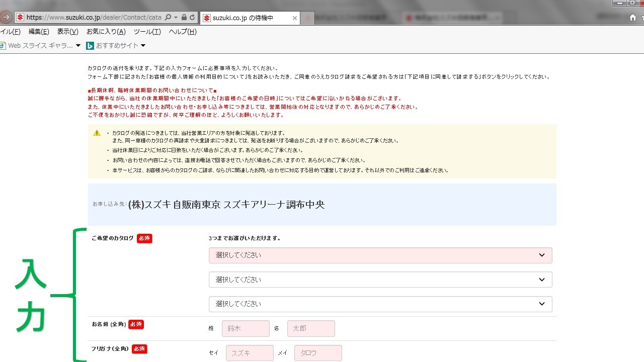The width and height of the screenshot is (644, 362).
Task: Click the セイ furigana input field
Action: tap(250, 353)
